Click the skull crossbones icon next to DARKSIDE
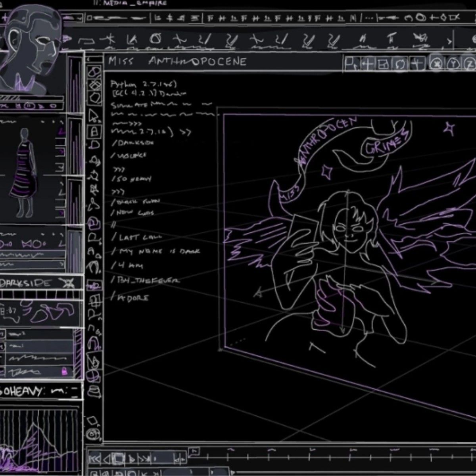 tap(68, 283)
